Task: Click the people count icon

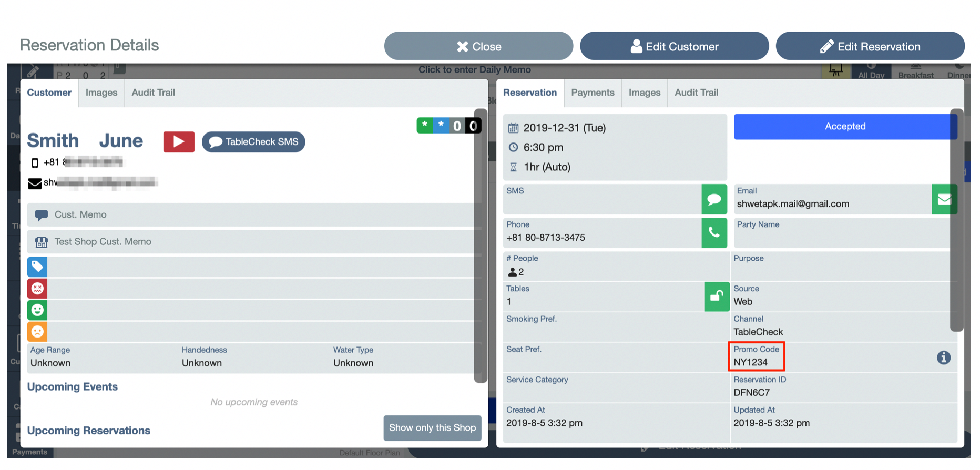Action: (512, 272)
